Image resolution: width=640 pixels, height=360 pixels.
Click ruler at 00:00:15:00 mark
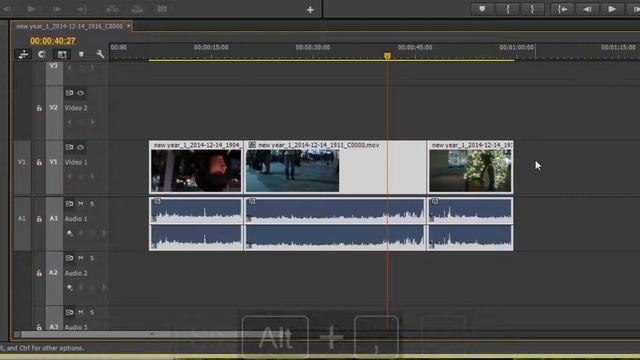211,48
